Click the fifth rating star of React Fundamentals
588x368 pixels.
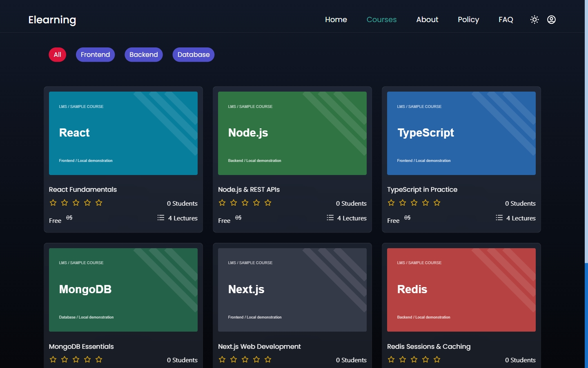(x=99, y=203)
